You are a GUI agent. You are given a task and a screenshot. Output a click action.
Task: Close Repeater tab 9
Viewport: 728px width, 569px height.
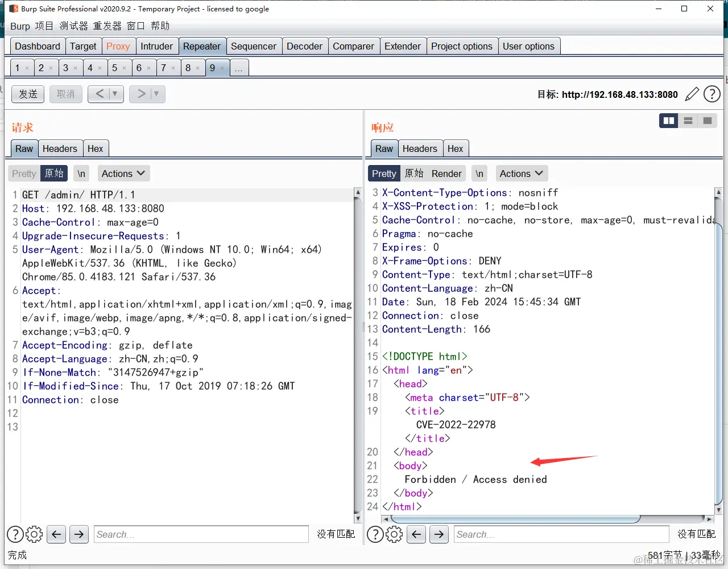point(222,68)
